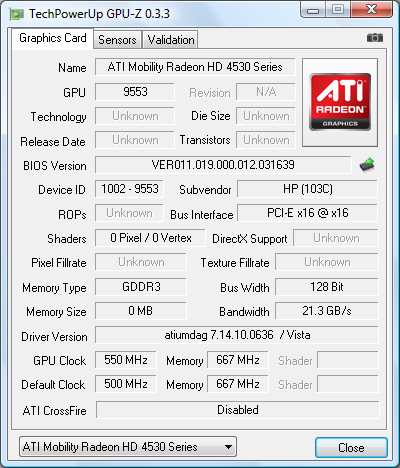Click the ATI CrossFire status field
Screen dimensions: 400x468
coord(237,410)
